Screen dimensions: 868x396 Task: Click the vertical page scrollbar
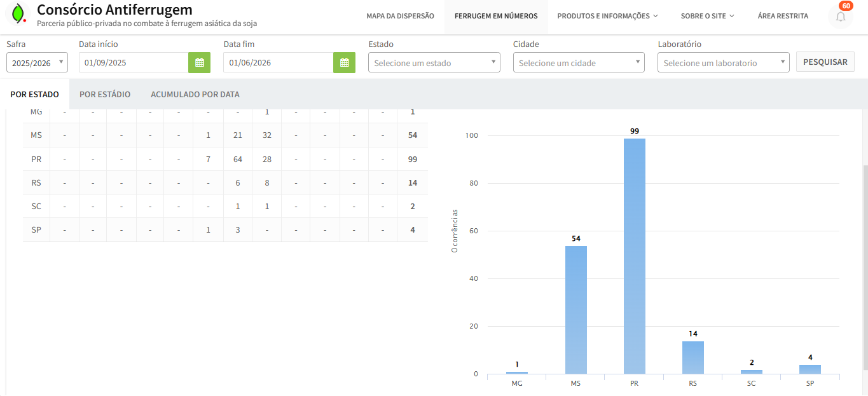point(864,267)
